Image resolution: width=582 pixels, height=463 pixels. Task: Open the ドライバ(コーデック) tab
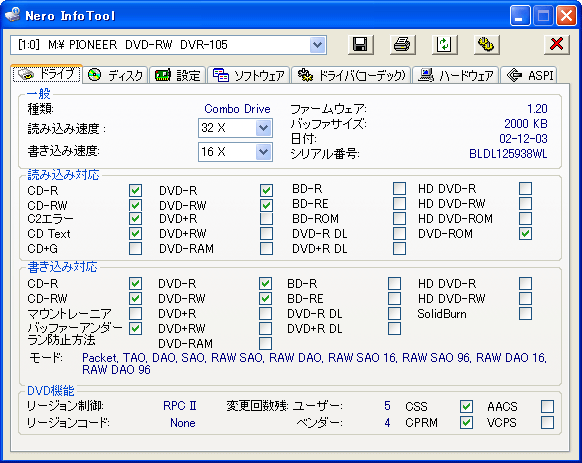351,75
